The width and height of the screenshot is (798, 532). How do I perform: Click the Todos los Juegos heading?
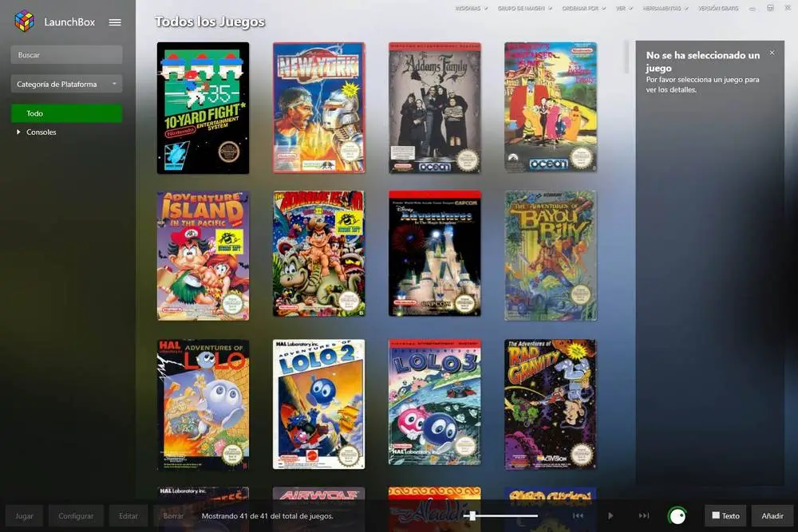[210, 22]
